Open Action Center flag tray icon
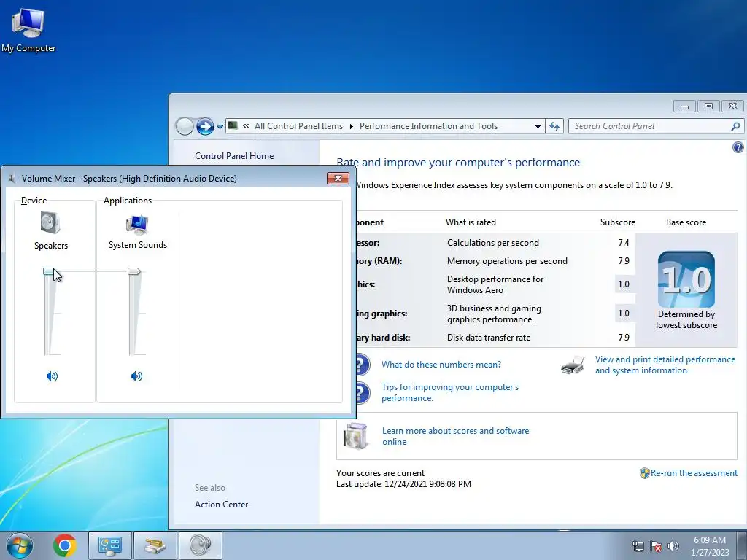This screenshot has height=560, width=747. pos(656,546)
